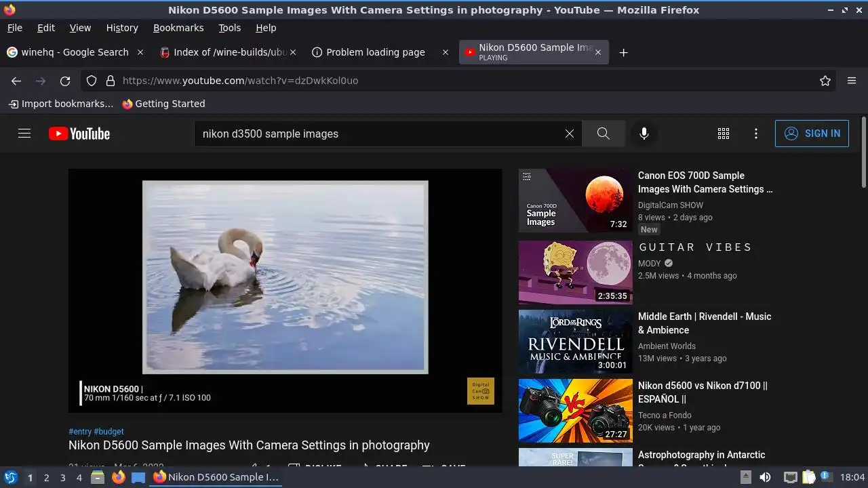Open the Tools menu
Image resolution: width=868 pixels, height=488 pixels.
(x=229, y=28)
